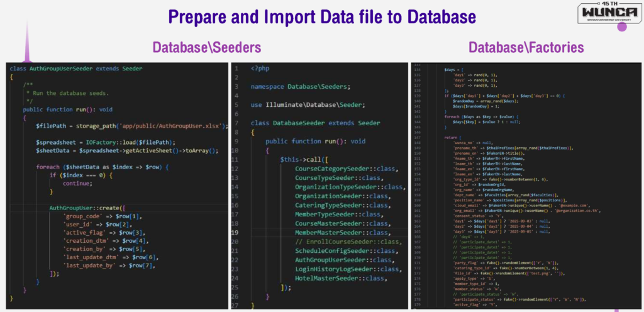Click the 'user_id' => $row[2] entry
Screen dimensions: 644x312
click(x=97, y=225)
